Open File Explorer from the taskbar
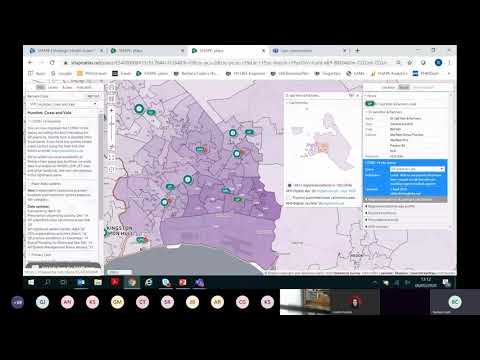Viewport: 480px width, 360px height. coord(98,283)
